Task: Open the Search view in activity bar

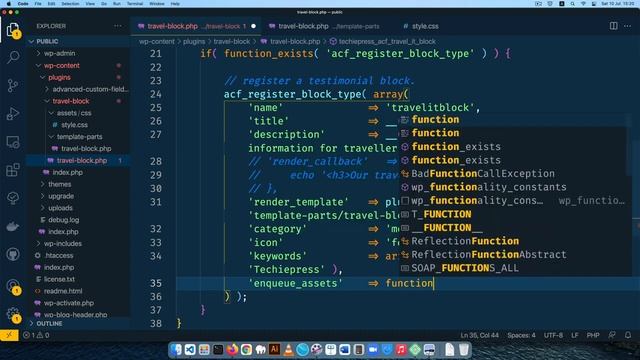Action: pyautogui.click(x=13, y=57)
